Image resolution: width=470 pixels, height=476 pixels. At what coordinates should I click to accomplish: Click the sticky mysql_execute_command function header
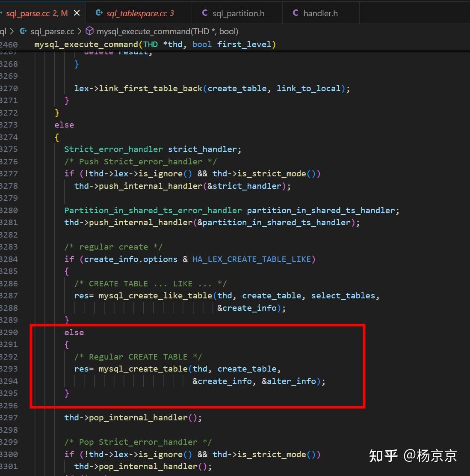(x=154, y=44)
